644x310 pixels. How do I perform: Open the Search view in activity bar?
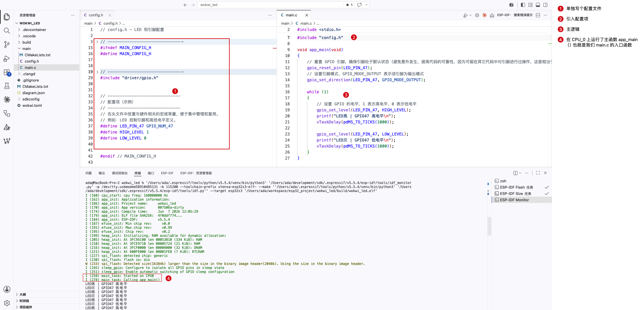coord(7,31)
